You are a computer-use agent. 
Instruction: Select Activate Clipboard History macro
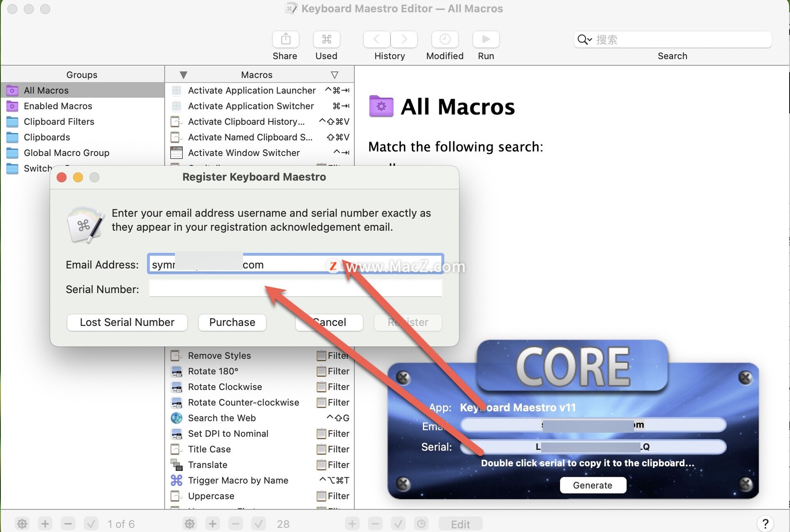pos(260,121)
